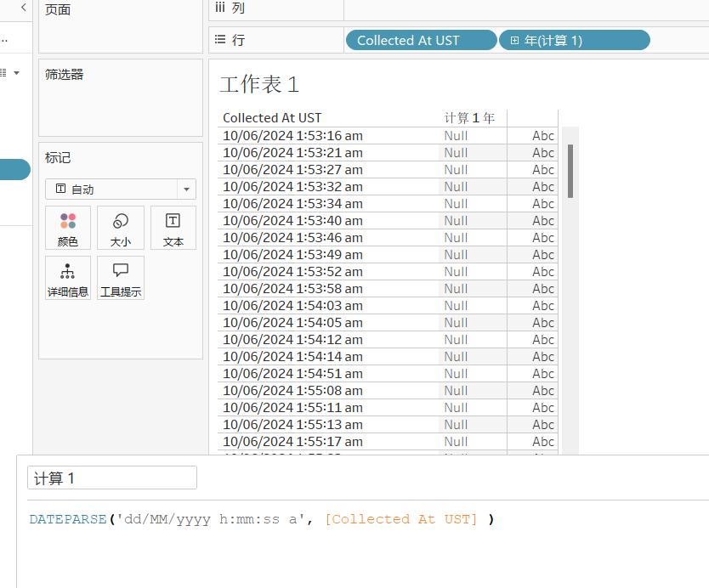This screenshot has width=709, height=588.
Task: Click the Collected At UST pill on rows shelf
Action: click(422, 40)
